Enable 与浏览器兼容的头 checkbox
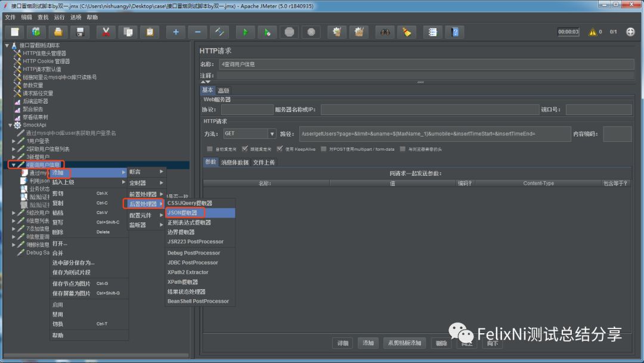 [402, 149]
